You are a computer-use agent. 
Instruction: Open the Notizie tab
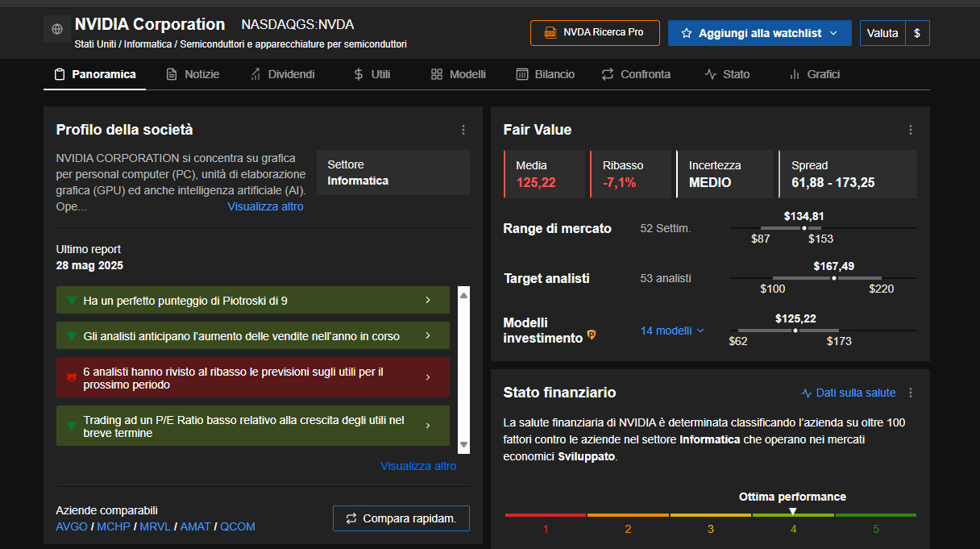pyautogui.click(x=193, y=74)
